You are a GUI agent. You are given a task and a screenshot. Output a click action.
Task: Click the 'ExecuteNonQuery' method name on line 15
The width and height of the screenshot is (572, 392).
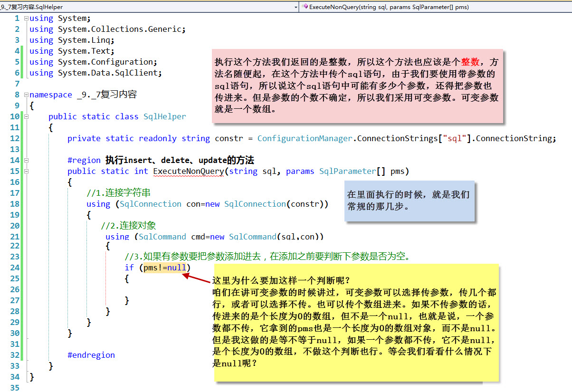pos(188,171)
